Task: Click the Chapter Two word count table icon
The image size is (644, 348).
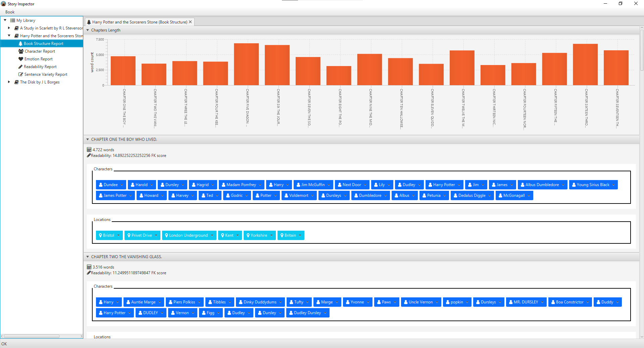Action: coord(89,267)
